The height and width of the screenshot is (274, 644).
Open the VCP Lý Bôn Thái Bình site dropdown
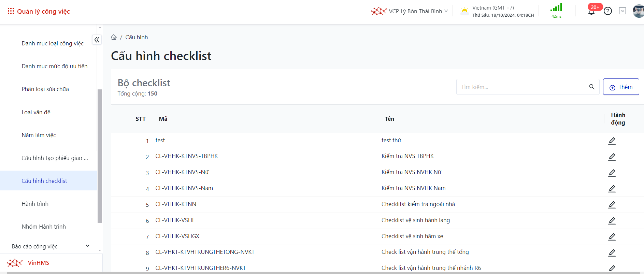click(418, 11)
